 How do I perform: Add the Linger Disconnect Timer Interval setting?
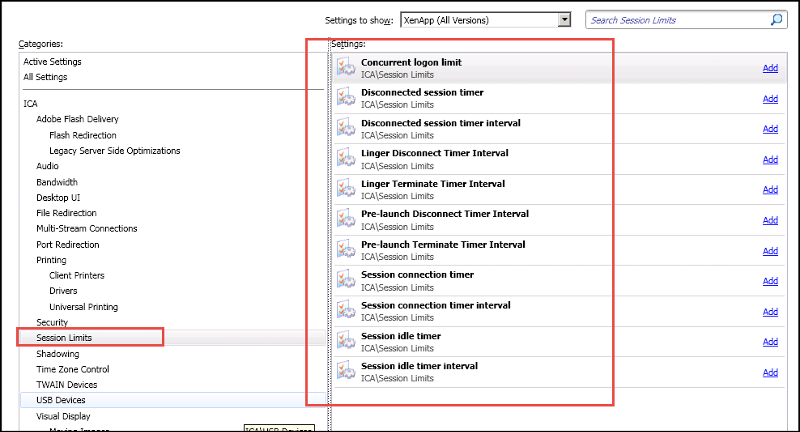coord(770,159)
